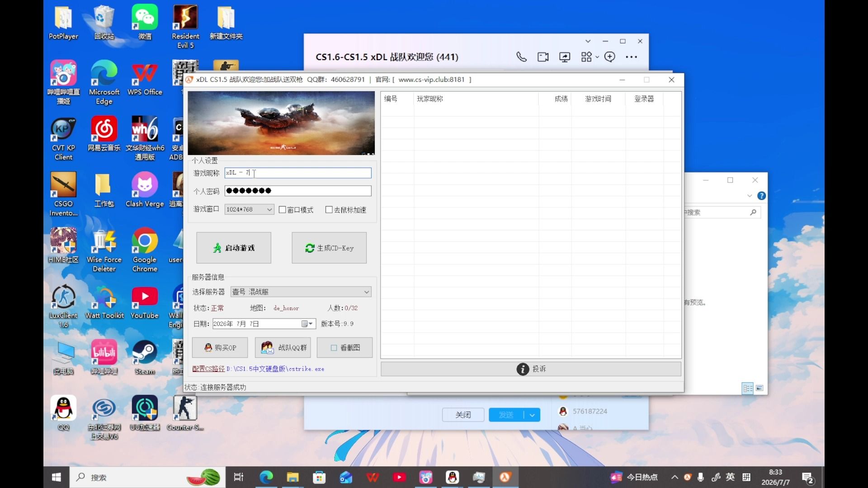
Task: Open Watt Toolkit desktop shortcut
Action: tap(104, 302)
